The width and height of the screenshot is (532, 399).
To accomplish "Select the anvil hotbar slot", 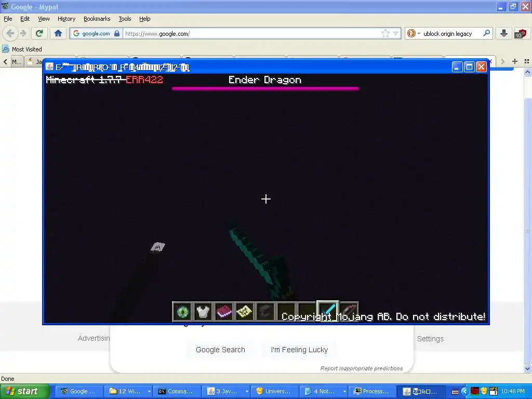I will point(265,312).
